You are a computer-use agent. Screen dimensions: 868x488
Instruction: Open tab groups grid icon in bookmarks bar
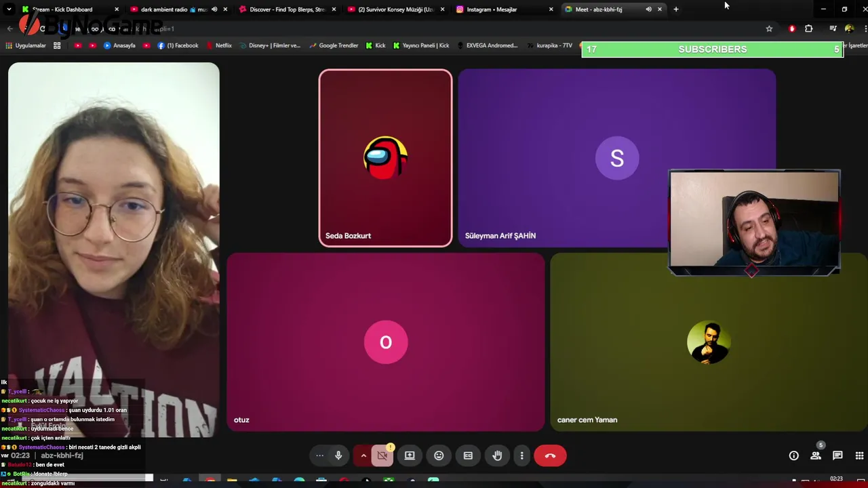57,45
